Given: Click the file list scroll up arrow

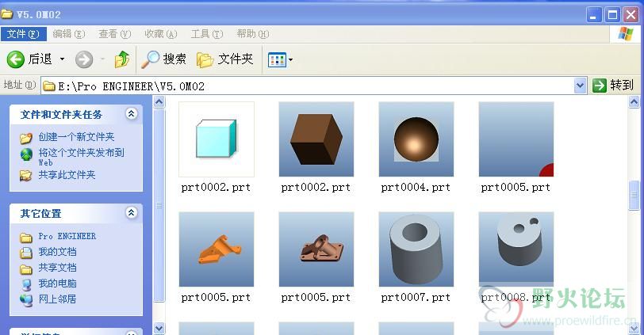Looking at the screenshot, I should (x=634, y=101).
